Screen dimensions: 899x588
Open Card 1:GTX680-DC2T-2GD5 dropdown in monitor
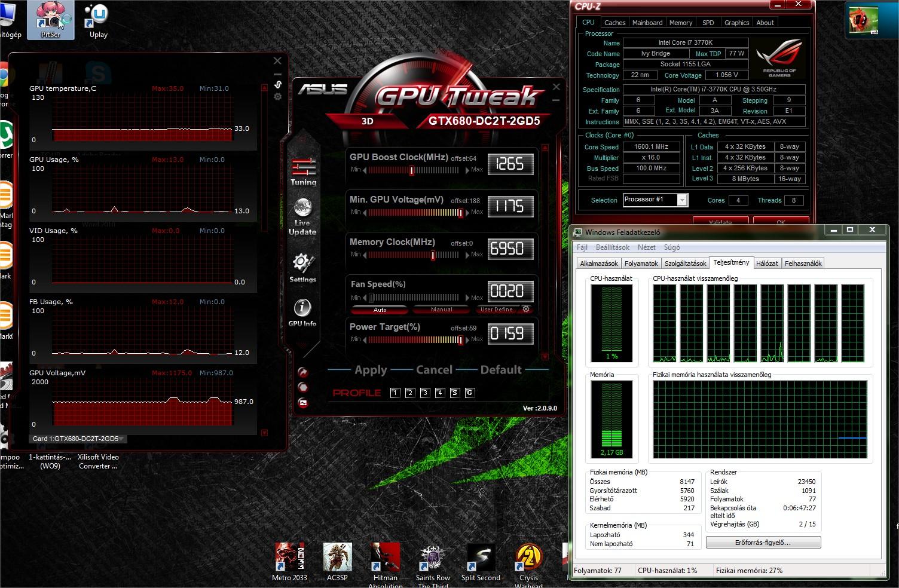(x=78, y=439)
